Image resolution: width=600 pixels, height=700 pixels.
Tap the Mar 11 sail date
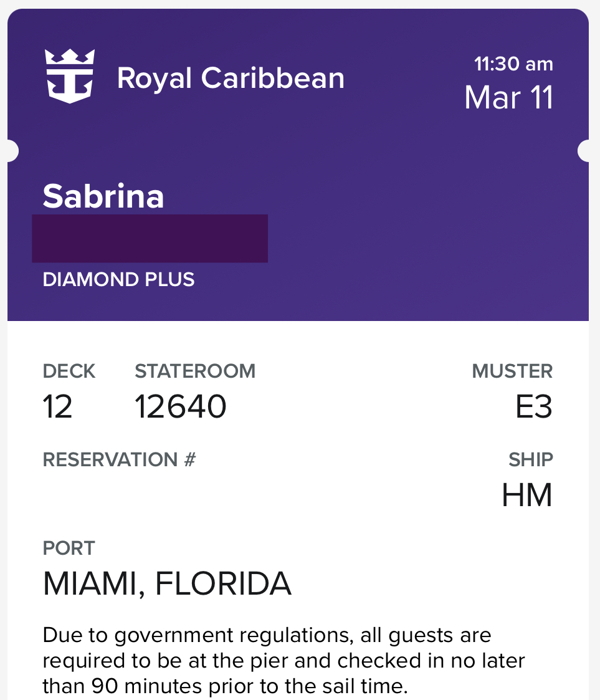pyautogui.click(x=509, y=97)
